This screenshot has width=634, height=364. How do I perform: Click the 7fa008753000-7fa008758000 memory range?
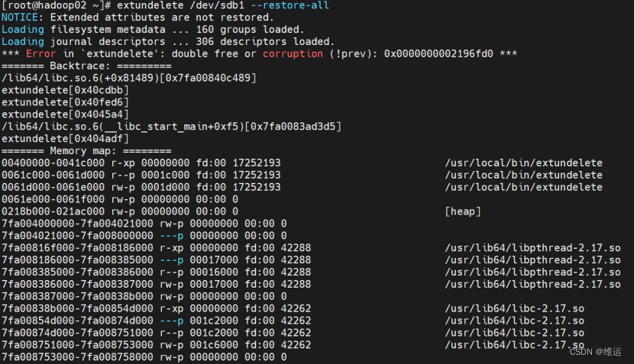(x=77, y=356)
